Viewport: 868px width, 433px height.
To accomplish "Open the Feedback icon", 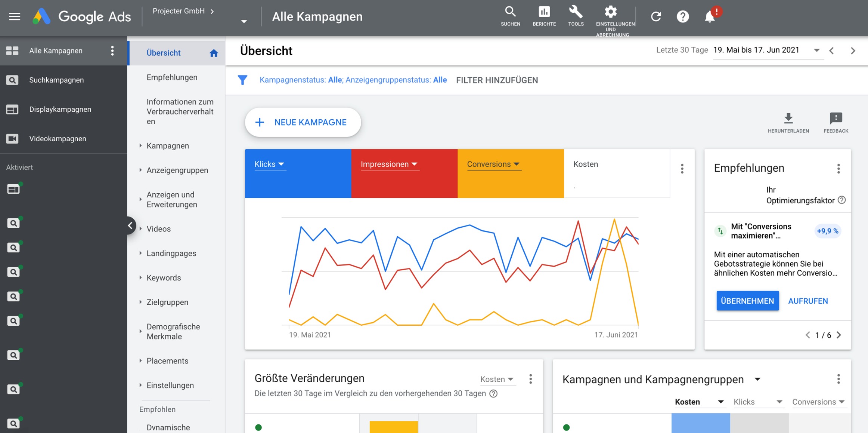I will [x=836, y=123].
